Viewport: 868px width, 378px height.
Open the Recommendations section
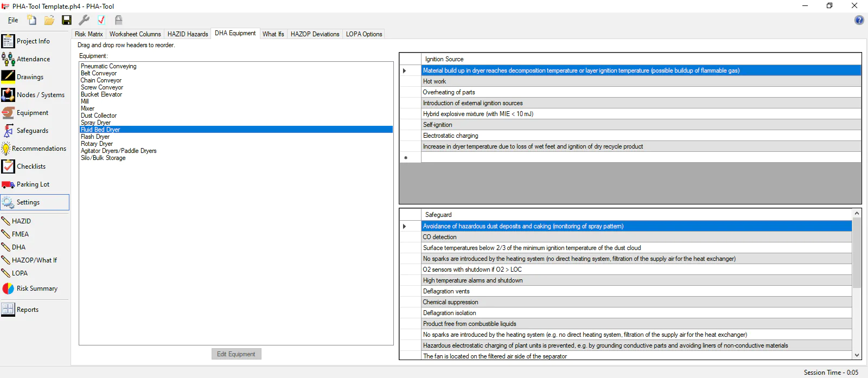point(35,149)
